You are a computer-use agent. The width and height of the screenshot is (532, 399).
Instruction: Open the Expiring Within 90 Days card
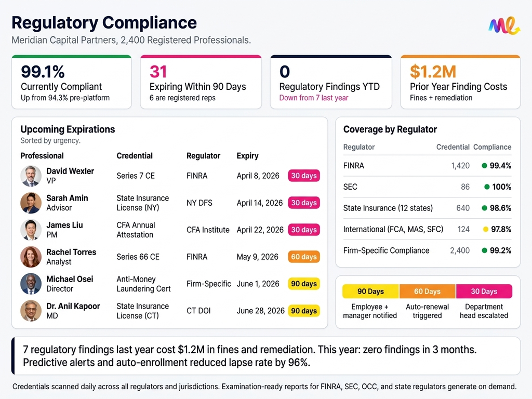pyautogui.click(x=201, y=82)
